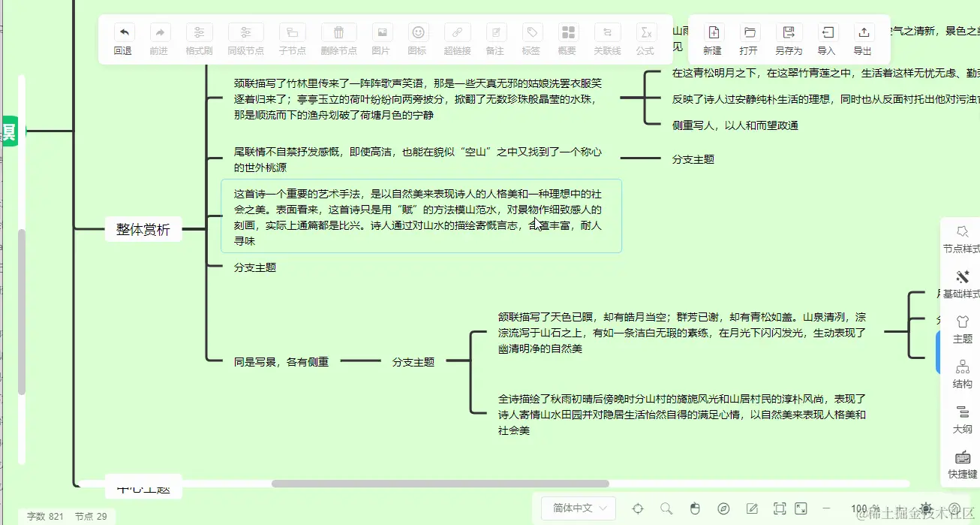Export the mind map via 导出

(x=862, y=39)
